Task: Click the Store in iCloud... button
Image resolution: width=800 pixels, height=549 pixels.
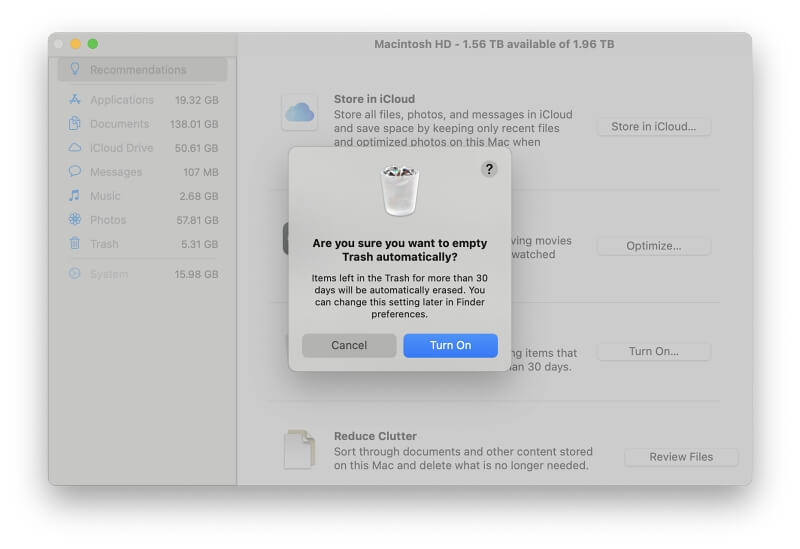Action: click(654, 127)
